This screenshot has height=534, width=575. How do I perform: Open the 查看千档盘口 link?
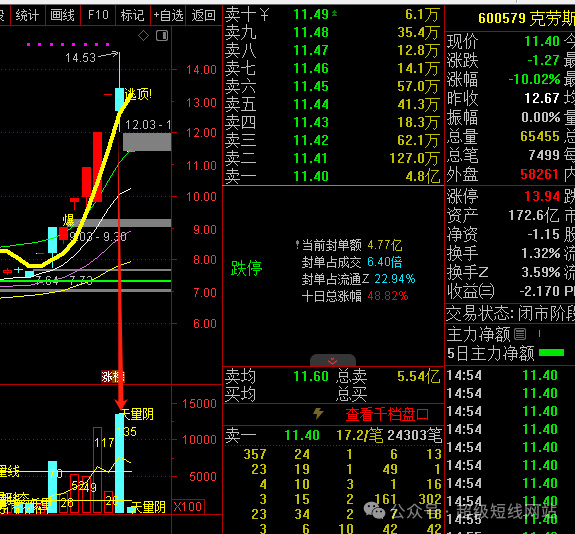click(387, 414)
